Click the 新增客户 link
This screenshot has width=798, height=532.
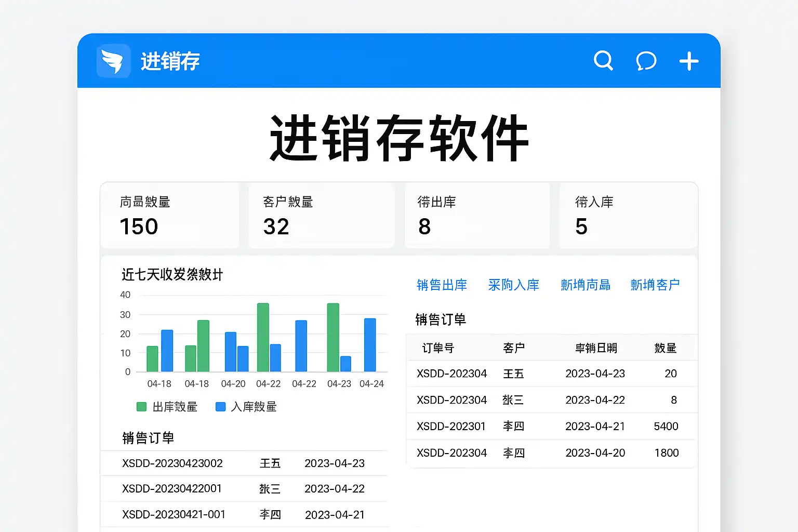[655, 285]
